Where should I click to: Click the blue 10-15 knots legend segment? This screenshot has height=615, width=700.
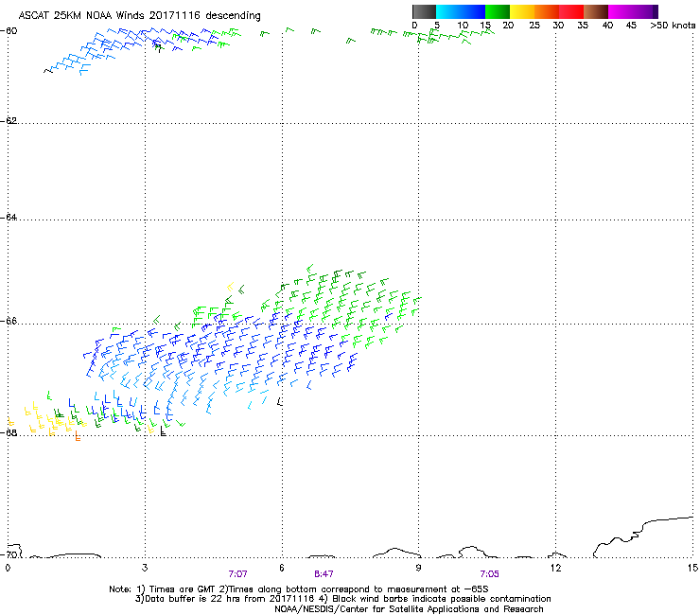point(473,11)
